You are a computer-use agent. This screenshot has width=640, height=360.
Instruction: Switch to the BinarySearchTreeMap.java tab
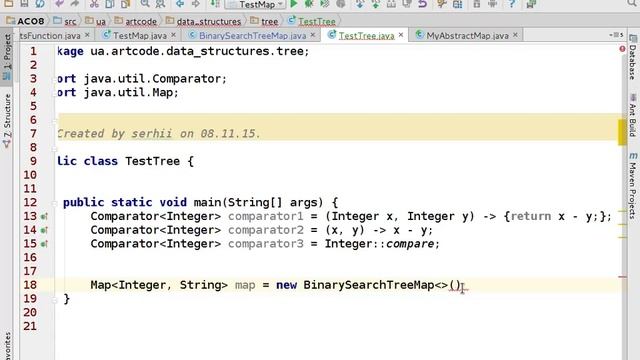(252, 36)
